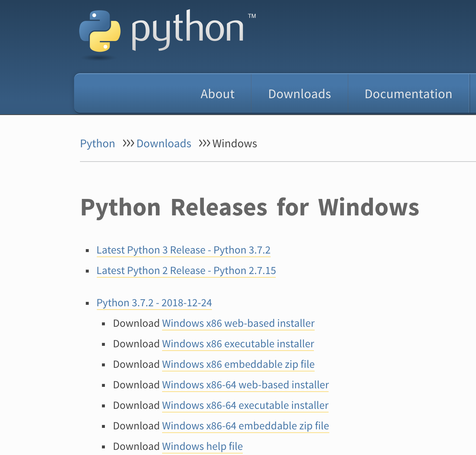Go to Python via breadcrumb link

(97, 144)
